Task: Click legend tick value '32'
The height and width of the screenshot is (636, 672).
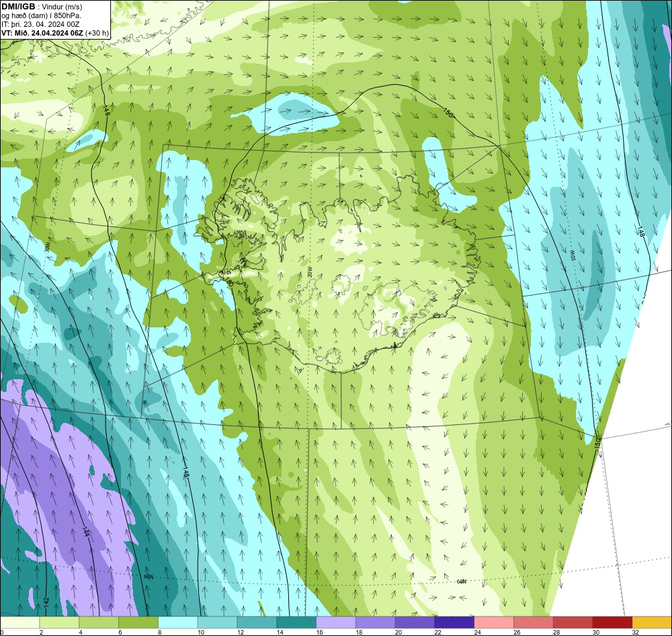Action: 636,632
